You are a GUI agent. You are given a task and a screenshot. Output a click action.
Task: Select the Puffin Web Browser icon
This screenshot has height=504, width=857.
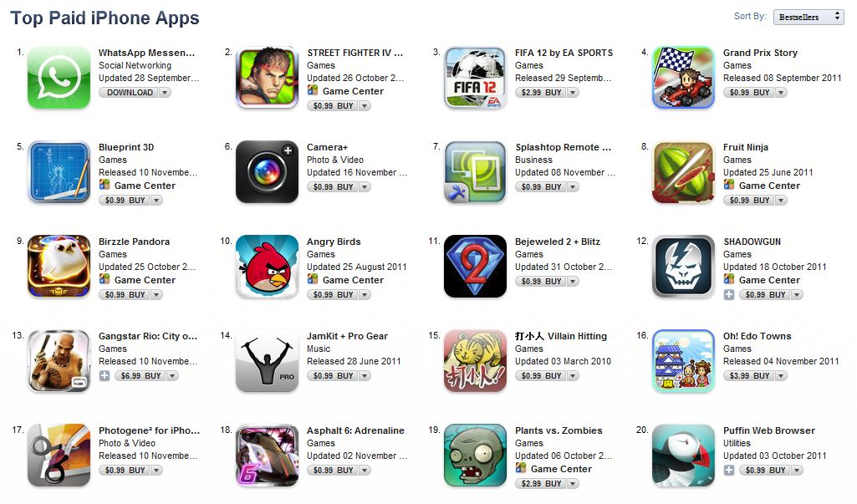click(x=684, y=456)
